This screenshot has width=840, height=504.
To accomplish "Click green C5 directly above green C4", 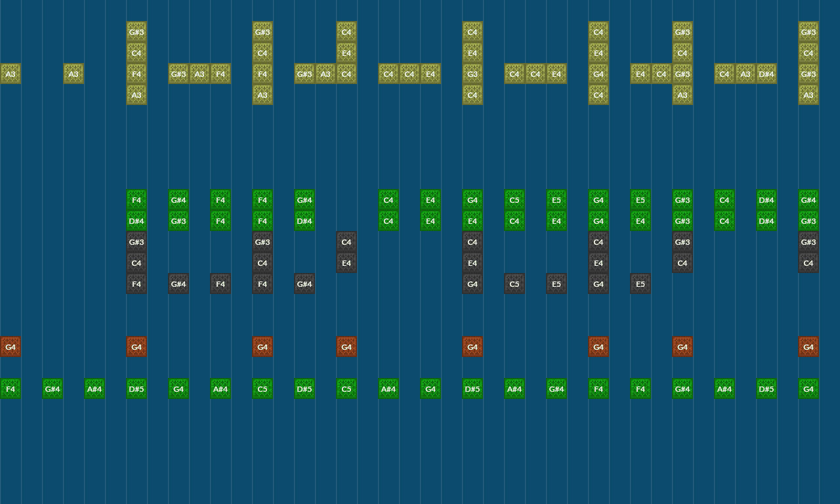I will click(514, 200).
